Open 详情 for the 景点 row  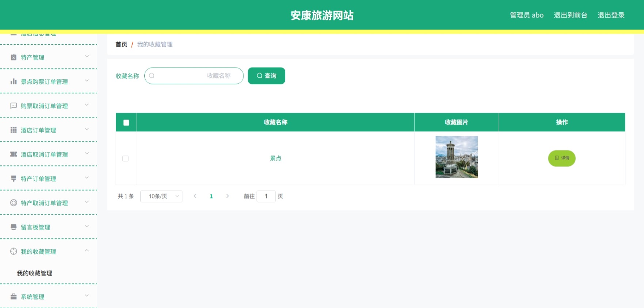point(562,158)
